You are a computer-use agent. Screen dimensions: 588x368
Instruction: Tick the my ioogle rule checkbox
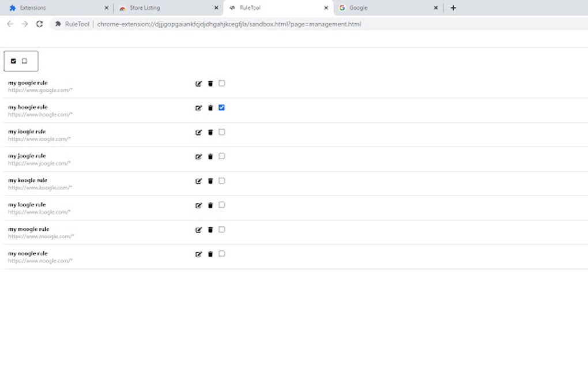[x=221, y=132]
